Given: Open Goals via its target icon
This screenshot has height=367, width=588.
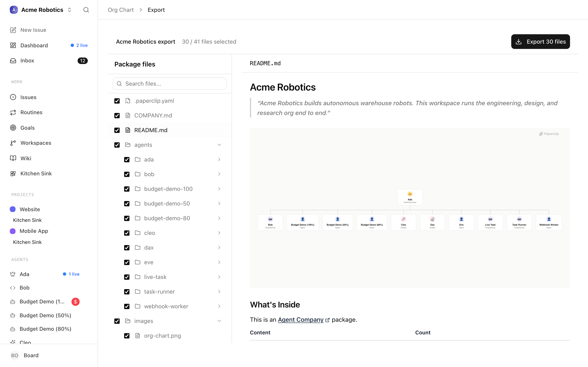Looking at the screenshot, I should pos(13,128).
